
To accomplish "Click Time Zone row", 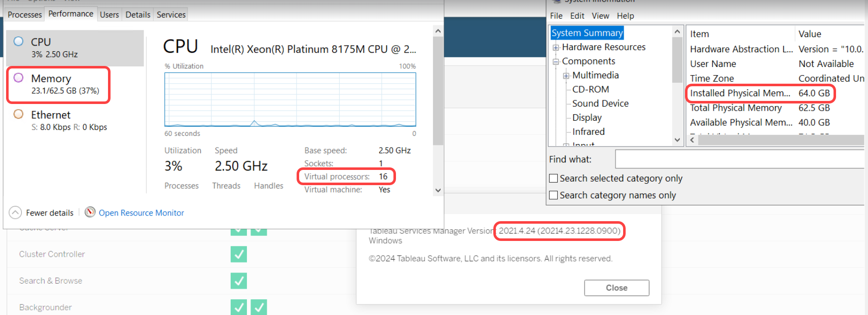I will point(776,79).
